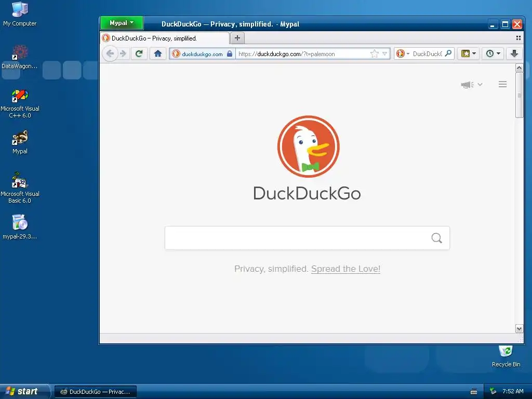Follow the Spread the Love! link

click(345, 269)
